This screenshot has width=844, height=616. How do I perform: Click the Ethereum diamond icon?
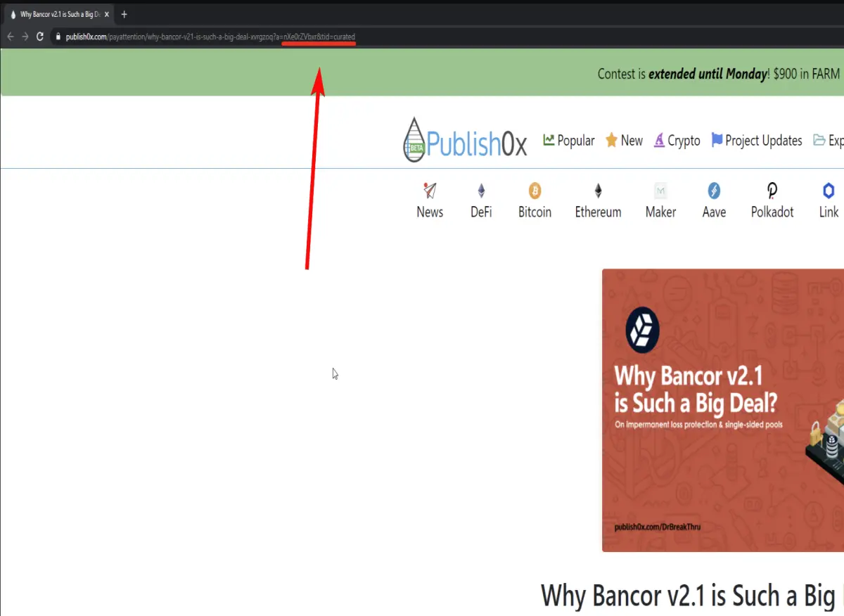[x=599, y=191]
